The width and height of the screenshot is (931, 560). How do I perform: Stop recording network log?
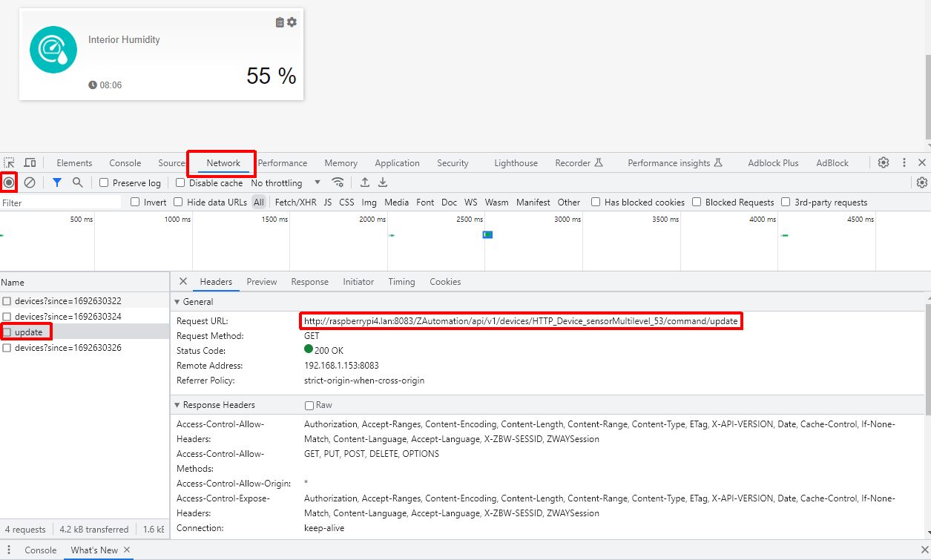9,182
